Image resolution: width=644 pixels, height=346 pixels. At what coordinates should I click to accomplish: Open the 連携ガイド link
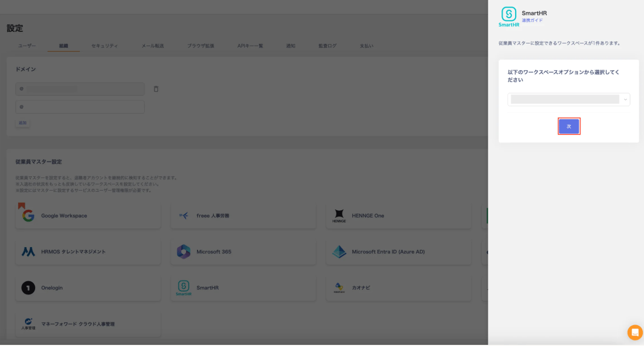(x=532, y=20)
